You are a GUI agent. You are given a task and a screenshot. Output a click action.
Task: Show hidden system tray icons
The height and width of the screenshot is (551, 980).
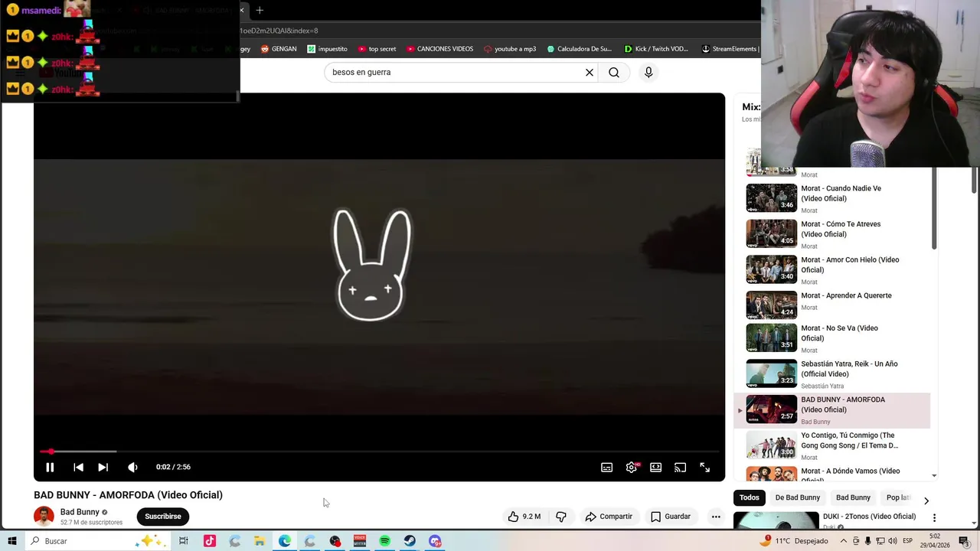(x=844, y=541)
